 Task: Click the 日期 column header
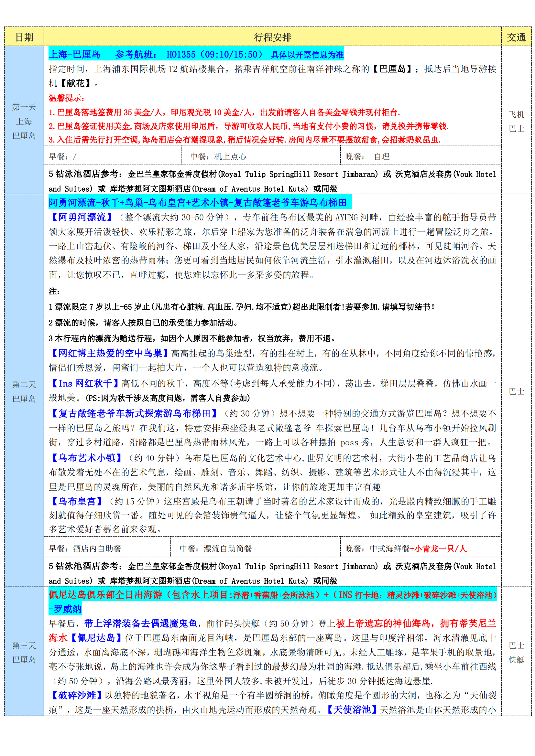[x=24, y=37]
